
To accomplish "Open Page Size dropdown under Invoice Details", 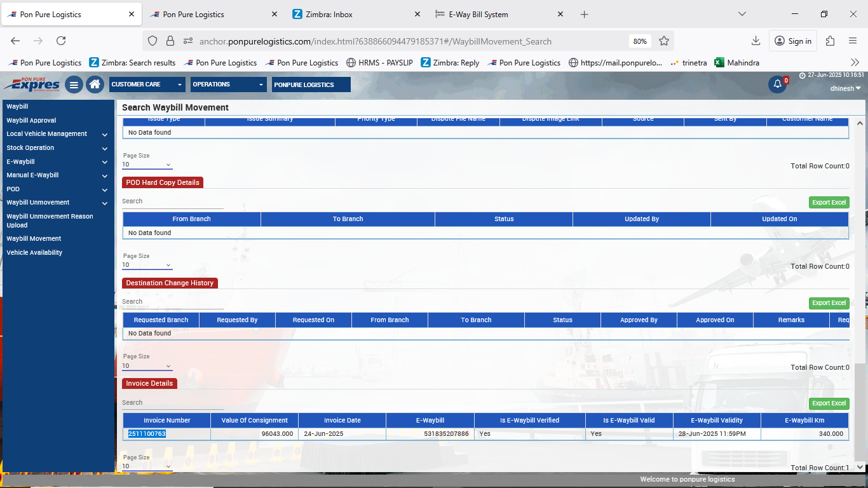I will (147, 466).
